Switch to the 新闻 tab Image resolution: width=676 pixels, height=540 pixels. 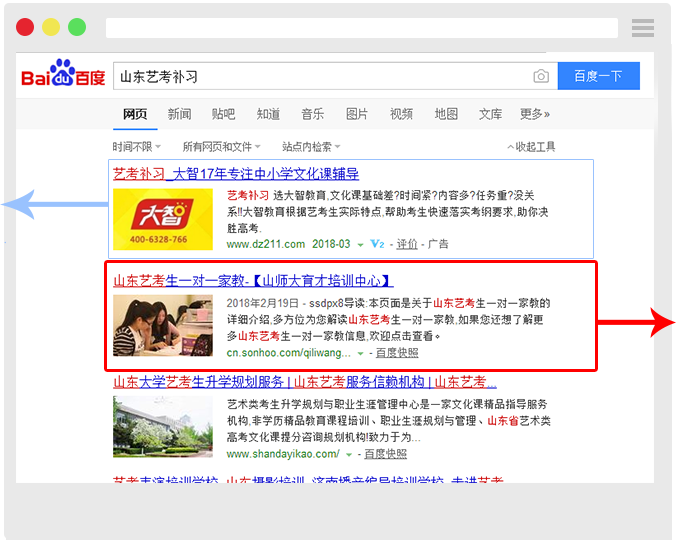tap(179, 114)
